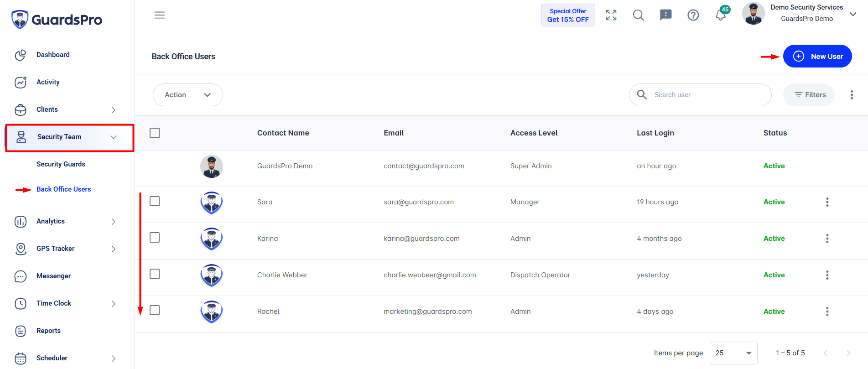868x369 pixels.
Task: Expand the Analytics submenu chevron
Action: click(114, 222)
